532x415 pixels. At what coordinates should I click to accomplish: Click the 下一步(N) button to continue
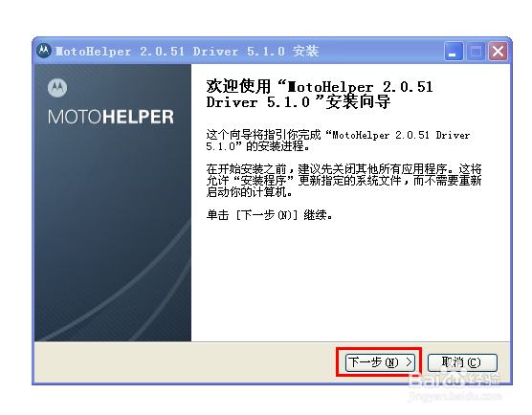(380, 362)
